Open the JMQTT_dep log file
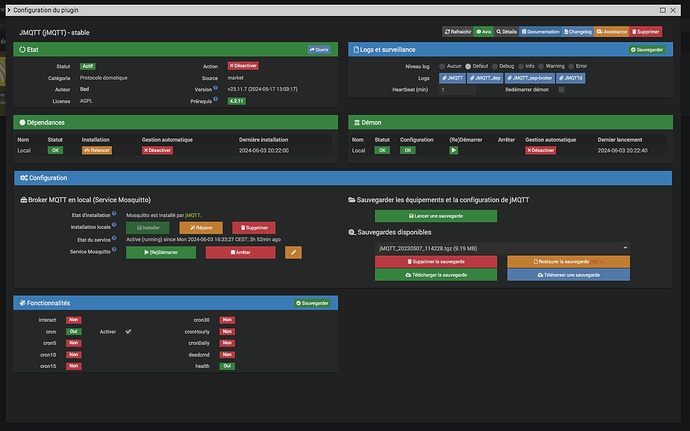Viewport: 690px width, 431px height. coord(485,77)
